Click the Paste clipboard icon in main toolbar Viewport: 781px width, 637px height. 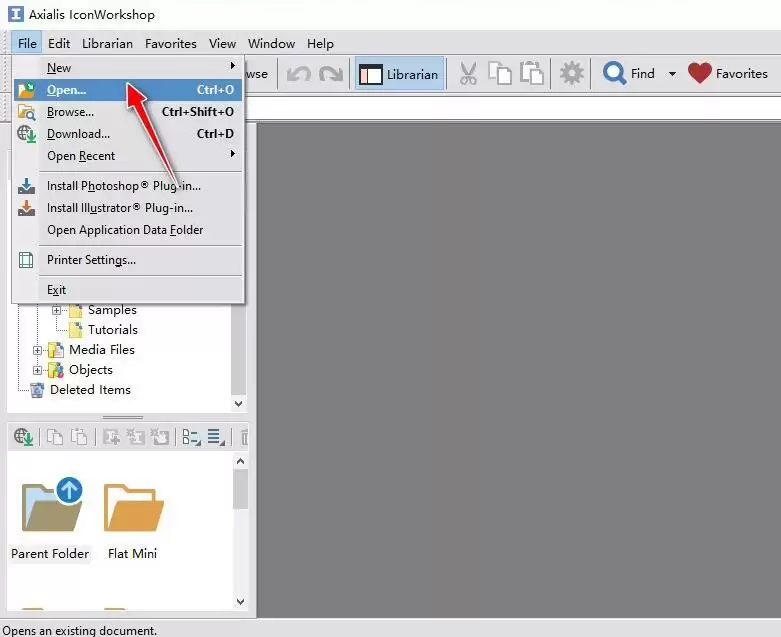pyautogui.click(x=531, y=74)
